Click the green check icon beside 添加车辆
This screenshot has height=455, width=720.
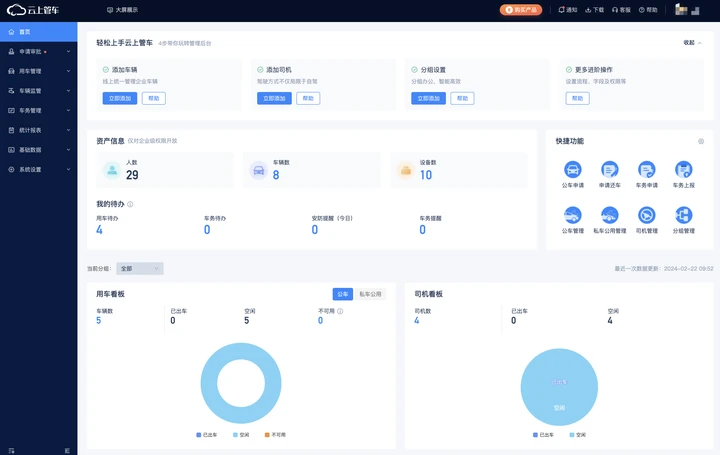coord(106,69)
